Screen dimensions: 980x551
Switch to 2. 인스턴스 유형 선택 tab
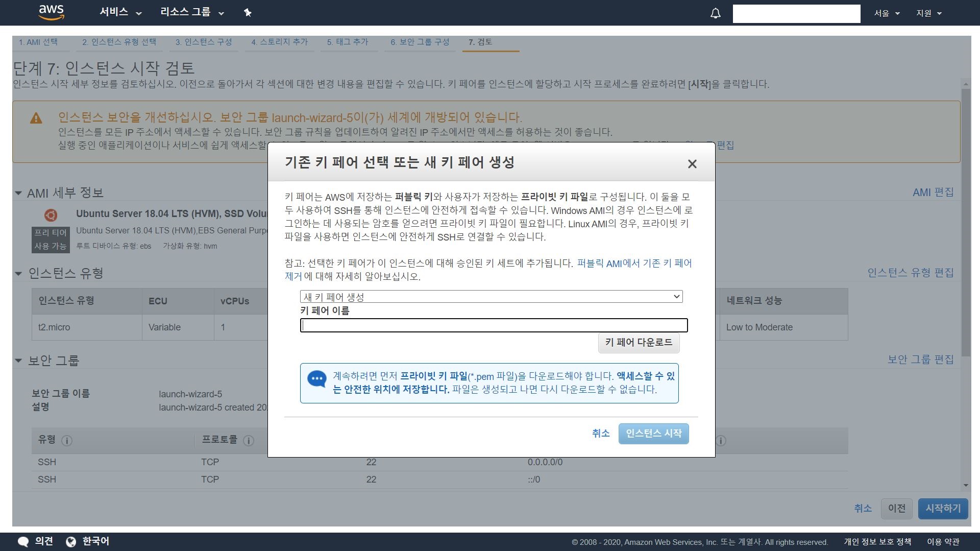[x=119, y=42]
